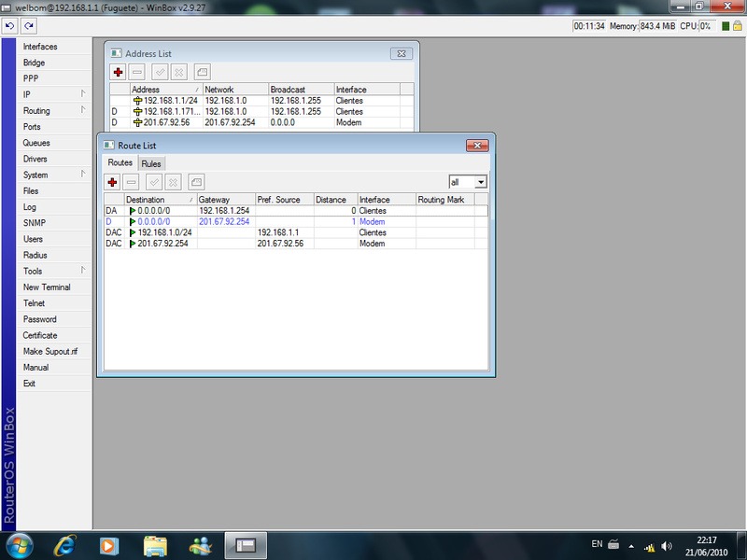Click the volume speaker icon in the system tray
The width and height of the screenshot is (747, 560).
[x=667, y=546]
